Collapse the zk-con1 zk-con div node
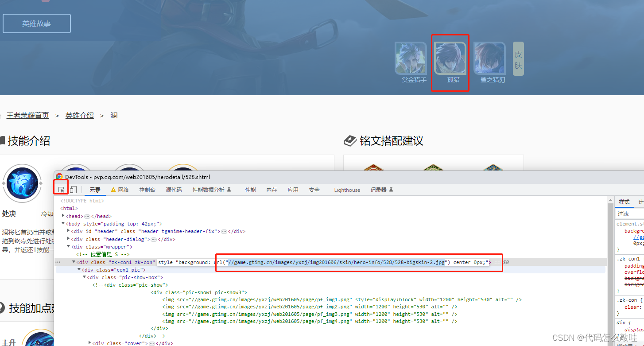 pos(74,262)
